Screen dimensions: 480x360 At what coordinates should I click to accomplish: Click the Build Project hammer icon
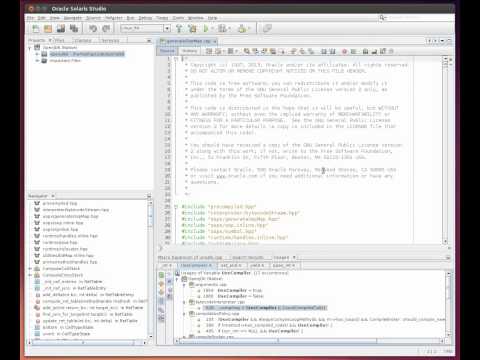pos(179,29)
